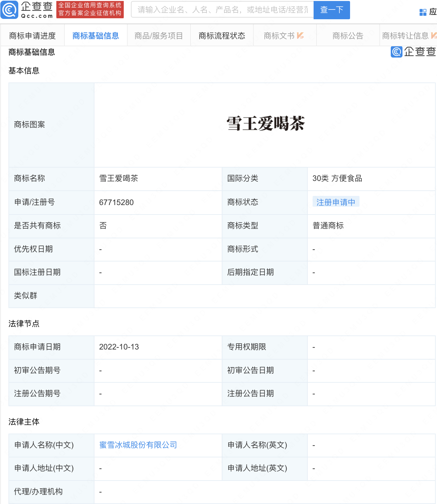Open the 商品/服务项目 tab
The height and width of the screenshot is (504, 437).
159,36
